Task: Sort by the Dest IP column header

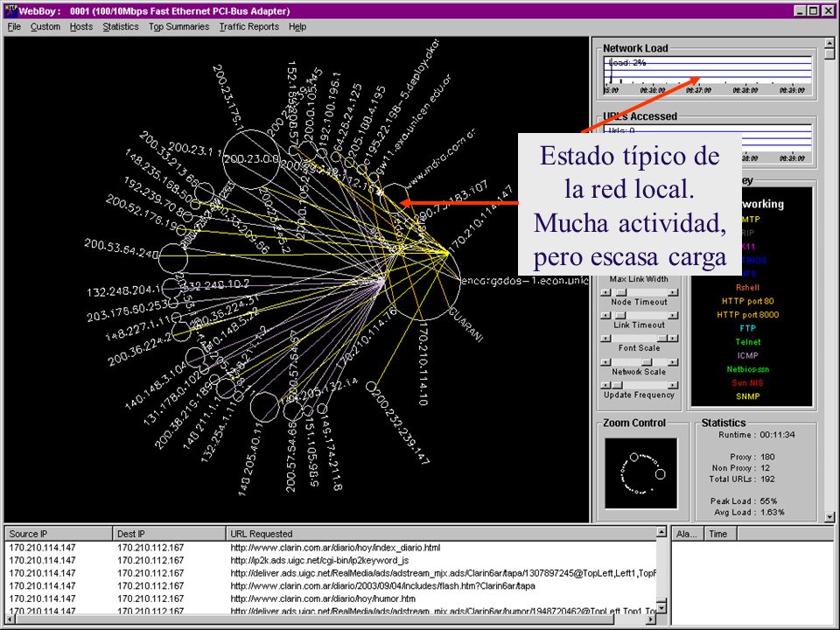Action: point(169,534)
